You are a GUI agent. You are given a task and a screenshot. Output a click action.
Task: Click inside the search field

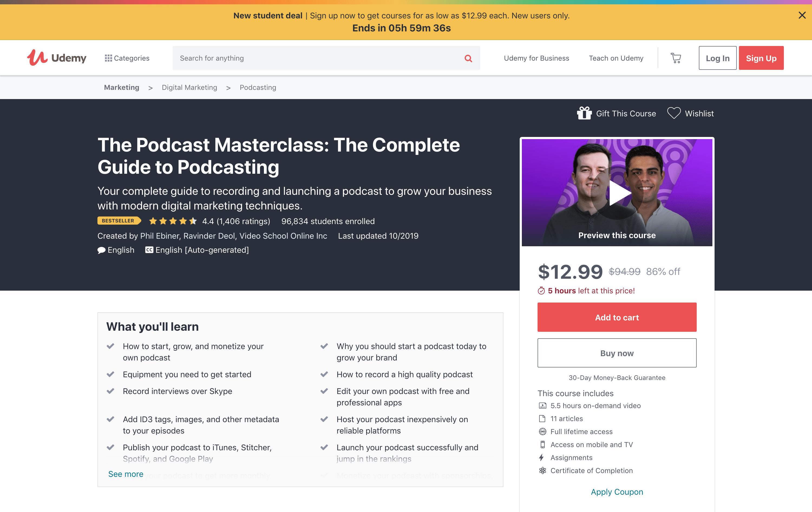tap(303, 58)
